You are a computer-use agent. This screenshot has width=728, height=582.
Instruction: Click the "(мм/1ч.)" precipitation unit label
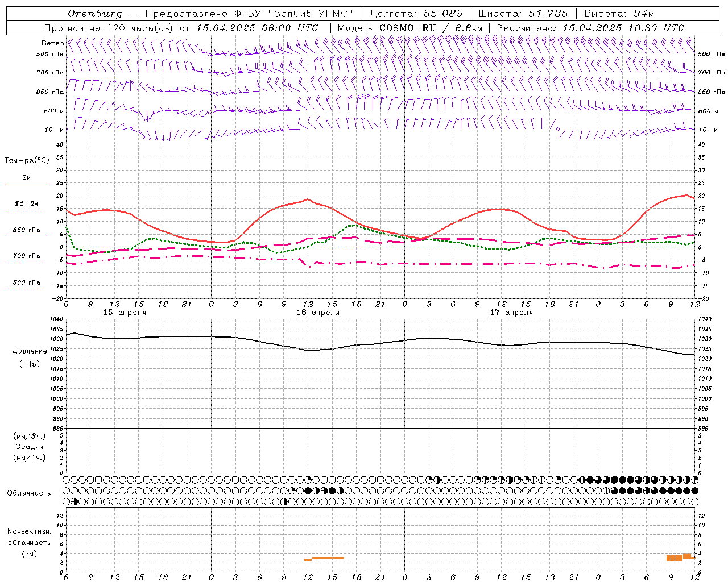pos(30,458)
